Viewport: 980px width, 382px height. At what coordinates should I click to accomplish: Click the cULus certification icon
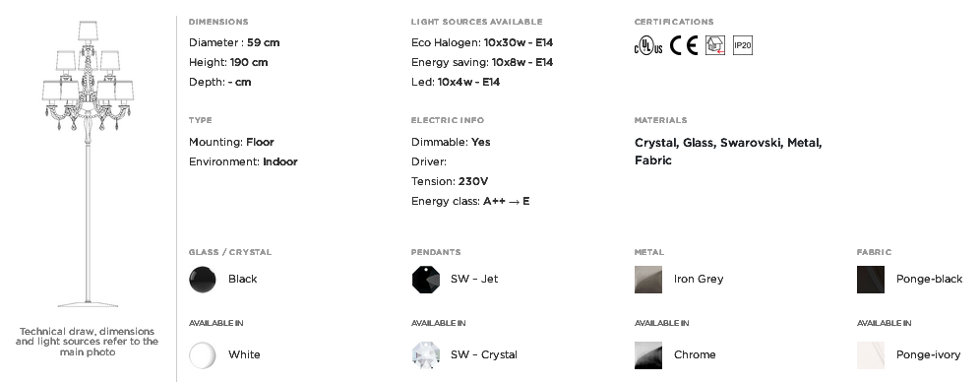click(x=648, y=45)
